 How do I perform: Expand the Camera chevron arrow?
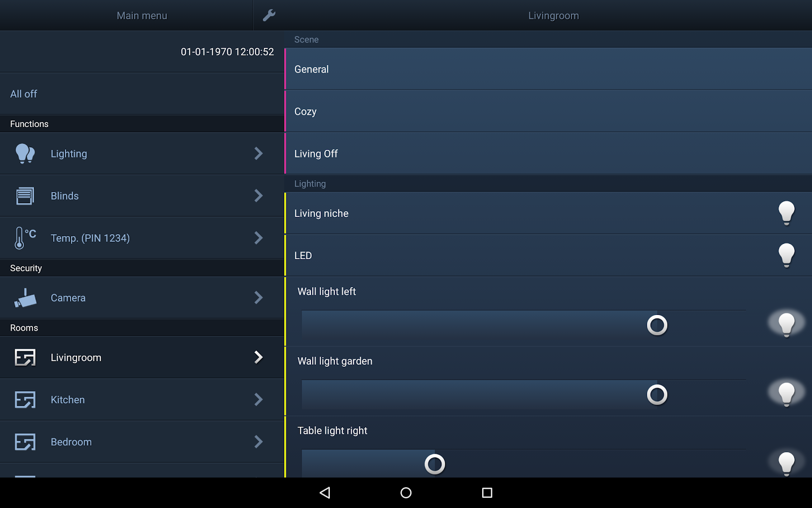coord(258,298)
